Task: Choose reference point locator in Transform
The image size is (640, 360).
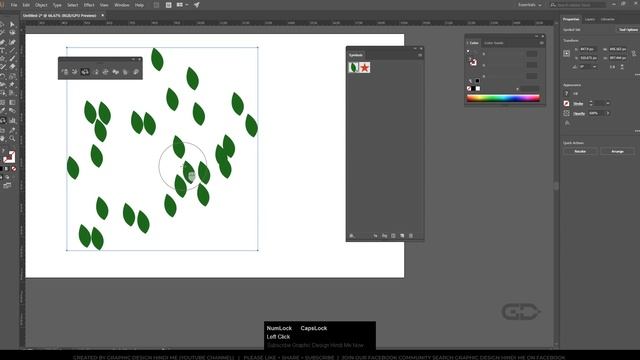Action: click(x=567, y=53)
